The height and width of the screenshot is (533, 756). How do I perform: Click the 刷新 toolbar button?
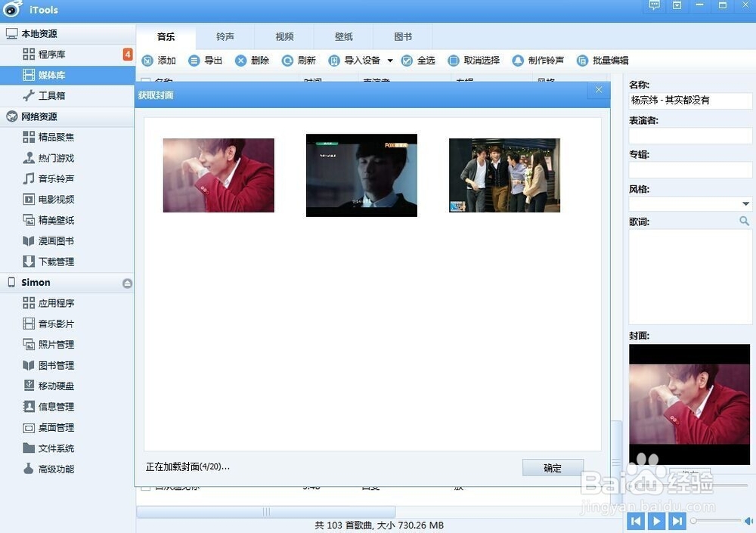pyautogui.click(x=299, y=60)
